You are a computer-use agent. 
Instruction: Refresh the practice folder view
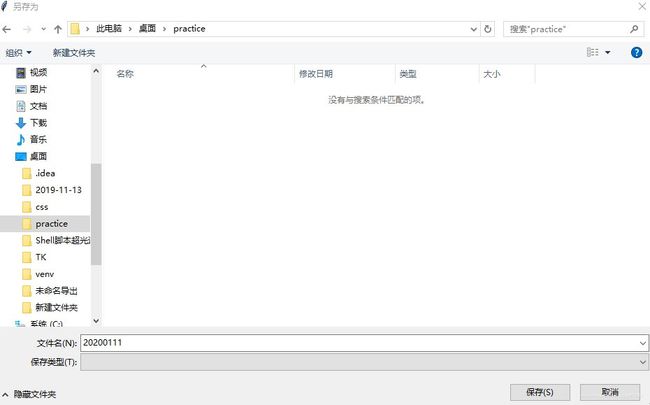[x=488, y=29]
